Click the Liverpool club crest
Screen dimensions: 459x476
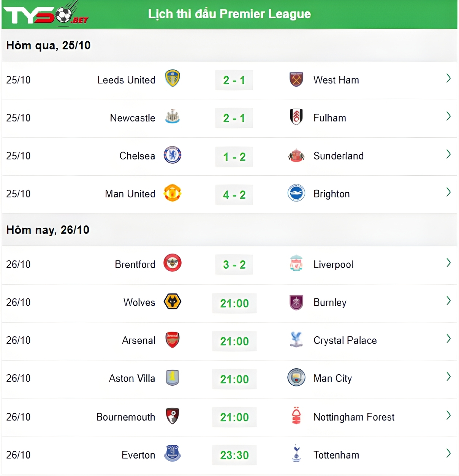296,263
